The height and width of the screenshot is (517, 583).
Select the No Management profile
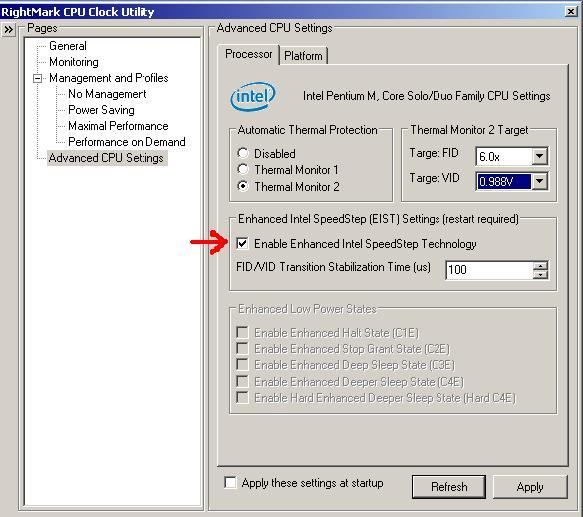(107, 94)
